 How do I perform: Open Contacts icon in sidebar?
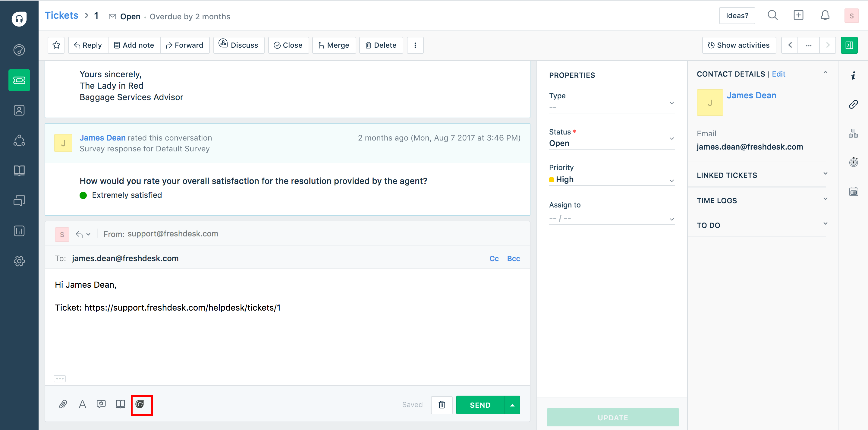(x=19, y=110)
